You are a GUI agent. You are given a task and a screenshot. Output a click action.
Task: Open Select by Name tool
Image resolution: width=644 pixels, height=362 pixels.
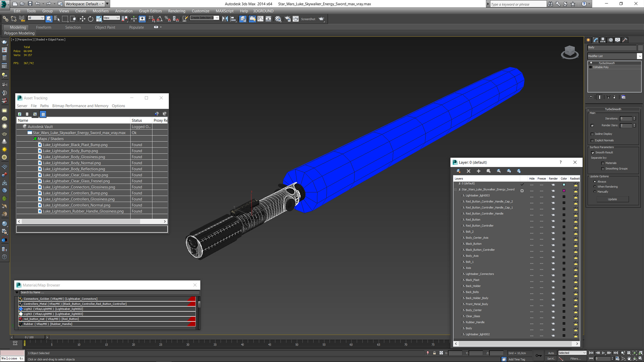pos(57,19)
